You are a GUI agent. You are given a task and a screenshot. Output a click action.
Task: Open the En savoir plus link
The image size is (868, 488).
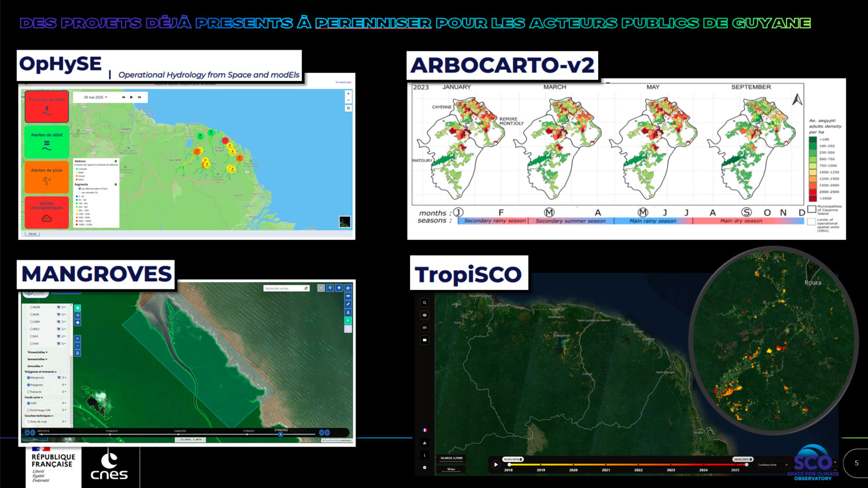click(343, 83)
